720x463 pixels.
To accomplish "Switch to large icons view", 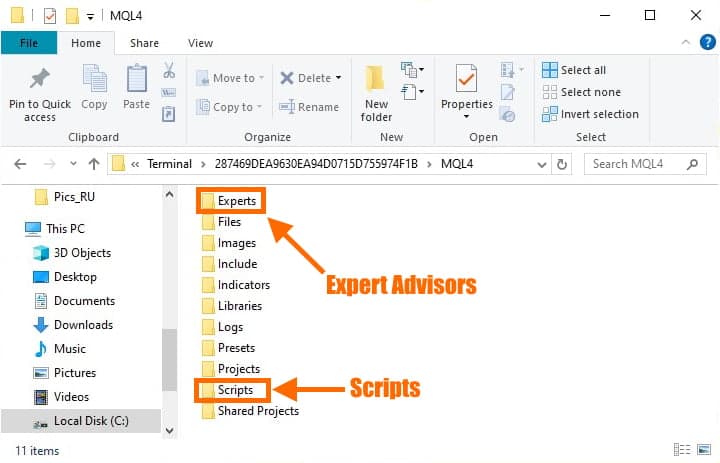I will click(704, 449).
